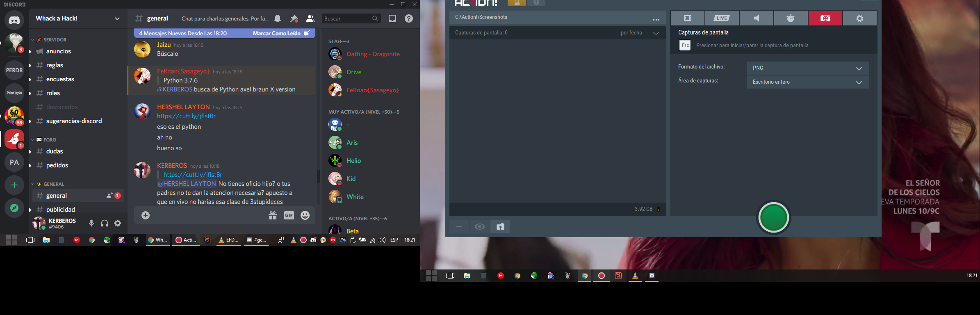Open Discord user settings gear
This screenshot has height=315, width=980.
point(118,223)
